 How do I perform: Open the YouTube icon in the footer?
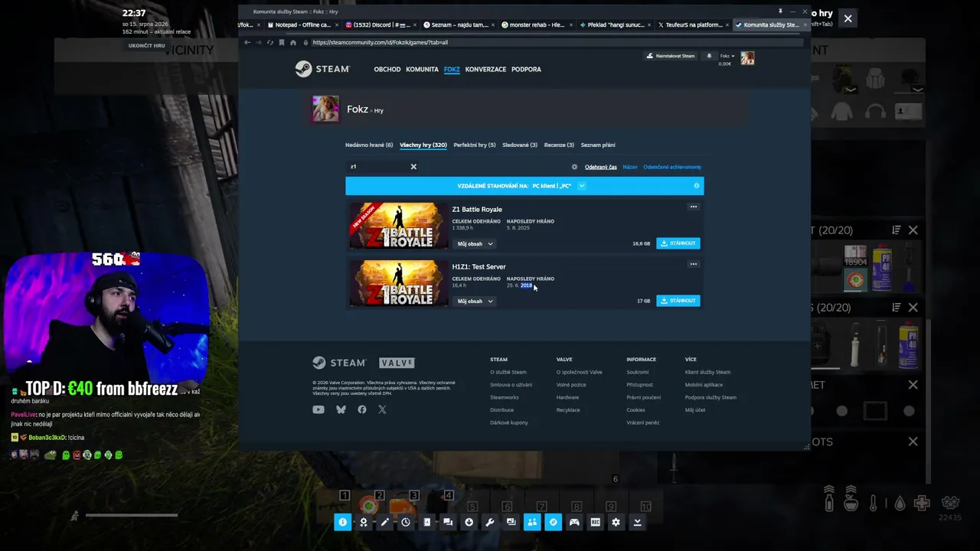[x=318, y=409]
